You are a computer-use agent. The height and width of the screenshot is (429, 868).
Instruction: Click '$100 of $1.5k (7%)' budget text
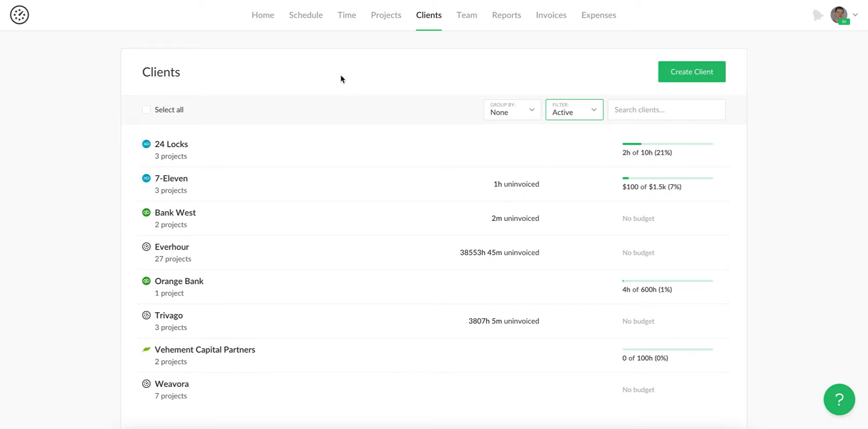tap(652, 187)
